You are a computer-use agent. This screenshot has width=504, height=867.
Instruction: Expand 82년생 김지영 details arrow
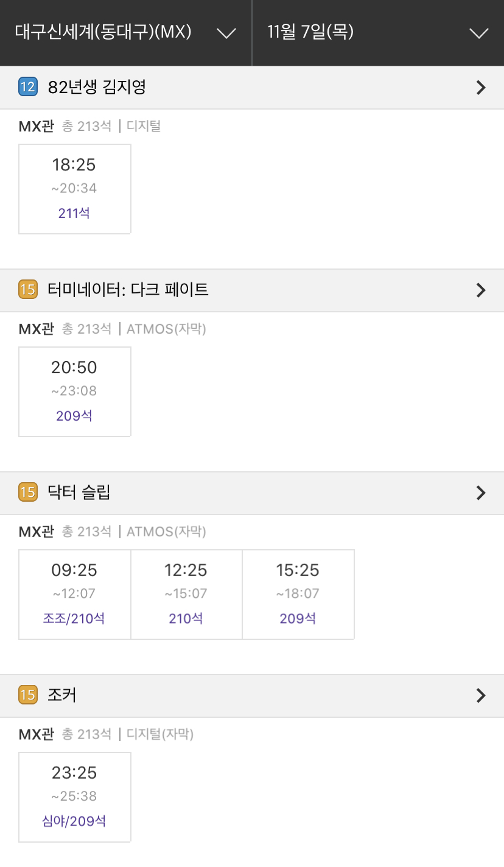pos(481,88)
